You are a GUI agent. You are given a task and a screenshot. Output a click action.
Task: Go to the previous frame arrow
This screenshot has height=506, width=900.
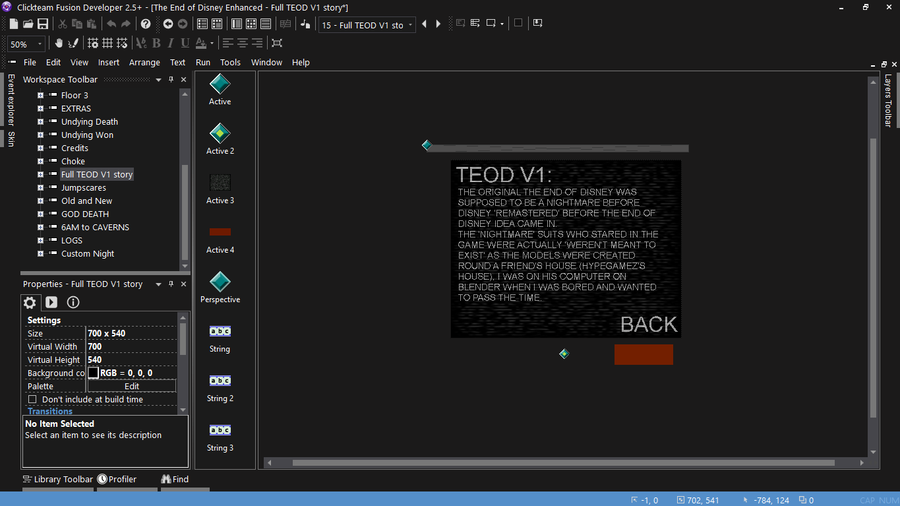click(x=424, y=24)
